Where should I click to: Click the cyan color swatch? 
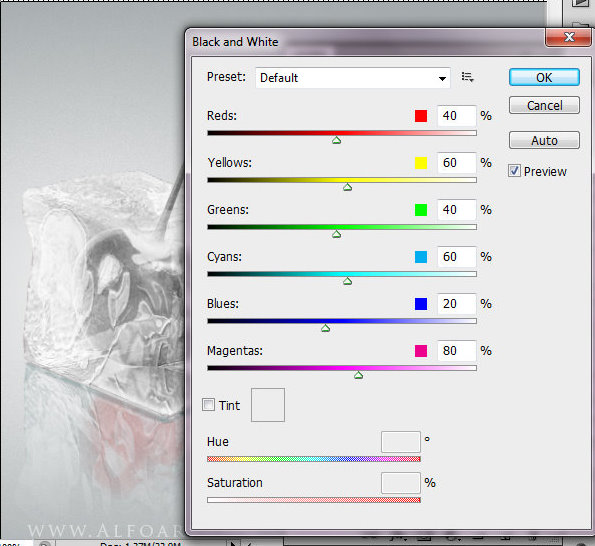click(421, 257)
